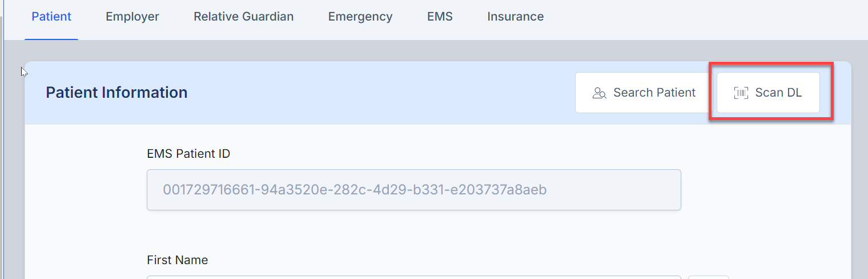868x279 pixels.
Task: Click the EMS Patient ID label
Action: 188,154
